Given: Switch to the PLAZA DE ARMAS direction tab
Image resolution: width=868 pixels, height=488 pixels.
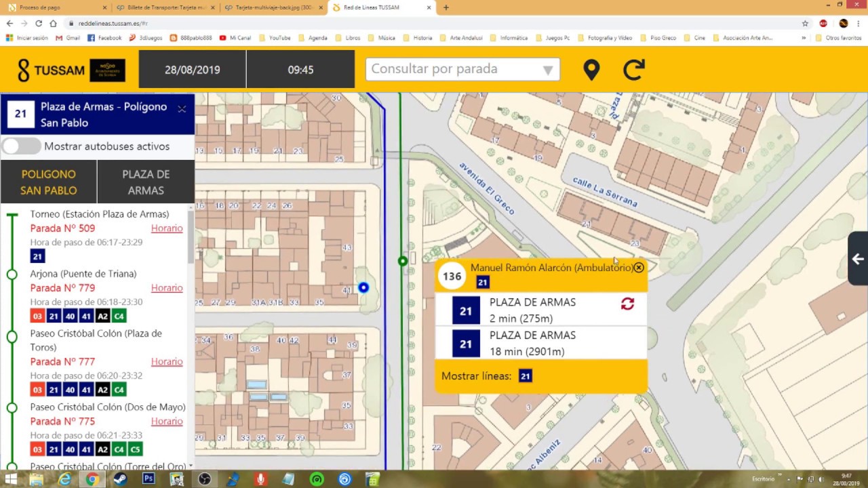Looking at the screenshot, I should tap(146, 182).
